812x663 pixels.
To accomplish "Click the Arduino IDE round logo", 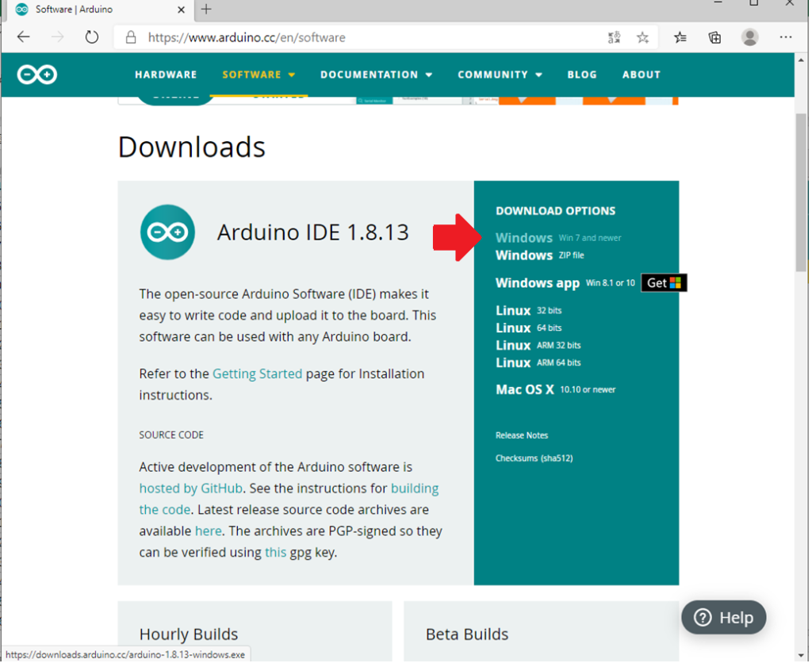I will [x=167, y=232].
